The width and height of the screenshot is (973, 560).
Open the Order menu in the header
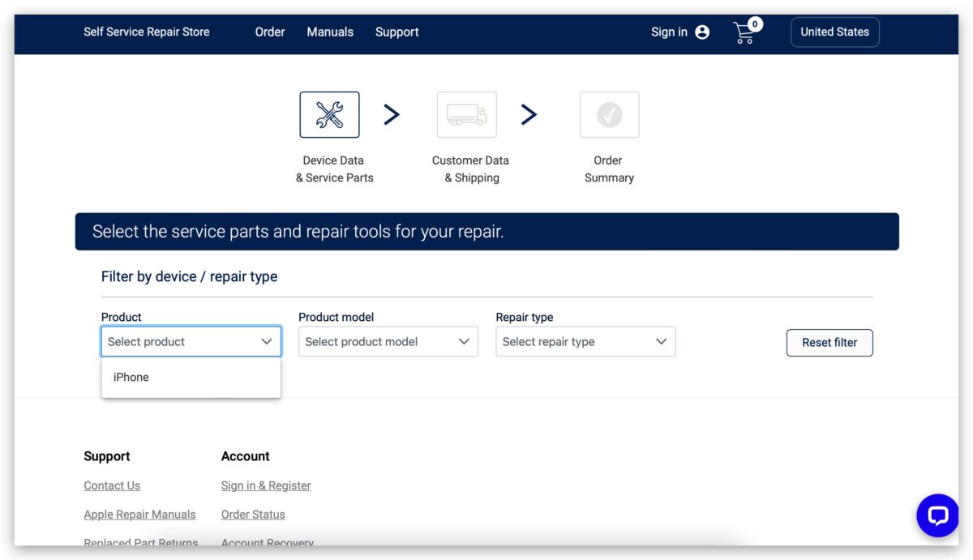[x=270, y=32]
